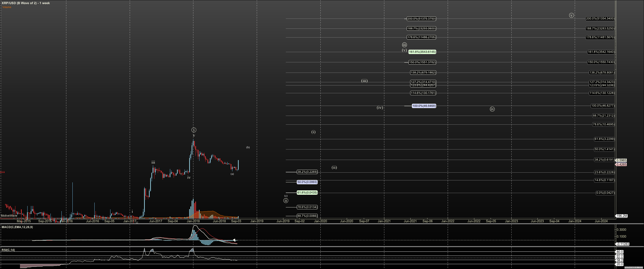Select the circled iv wave label near 2022
The image size is (644, 269).
pyautogui.click(x=492, y=109)
